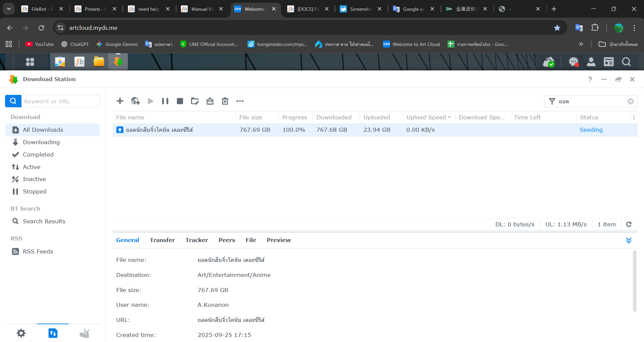The width and height of the screenshot is (644, 342).
Task: Click the stop task square icon
Action: [180, 101]
